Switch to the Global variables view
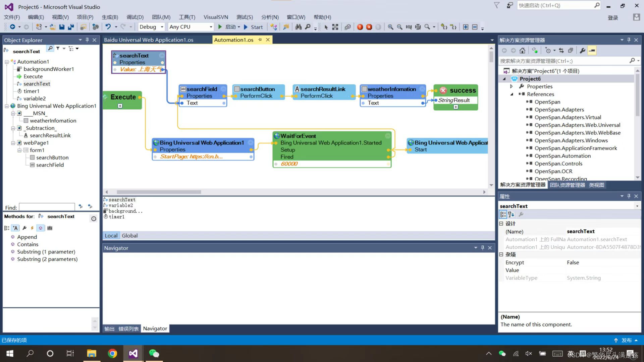Screen dimensions: 644x362 (129, 236)
